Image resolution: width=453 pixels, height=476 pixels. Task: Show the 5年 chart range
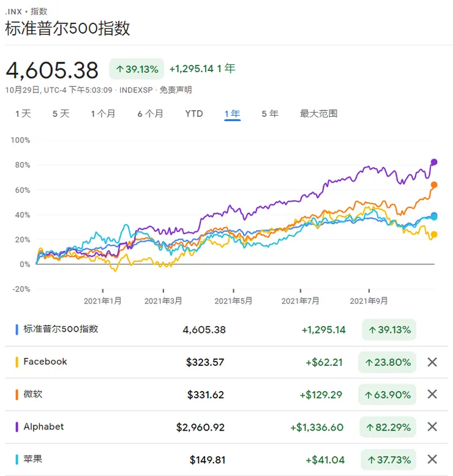[x=270, y=114]
